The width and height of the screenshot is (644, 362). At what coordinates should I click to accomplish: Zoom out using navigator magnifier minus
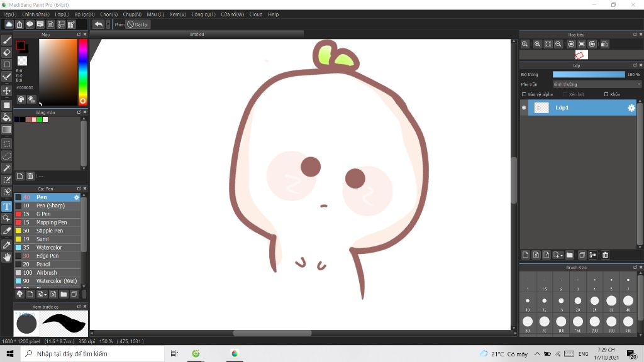coord(558,44)
